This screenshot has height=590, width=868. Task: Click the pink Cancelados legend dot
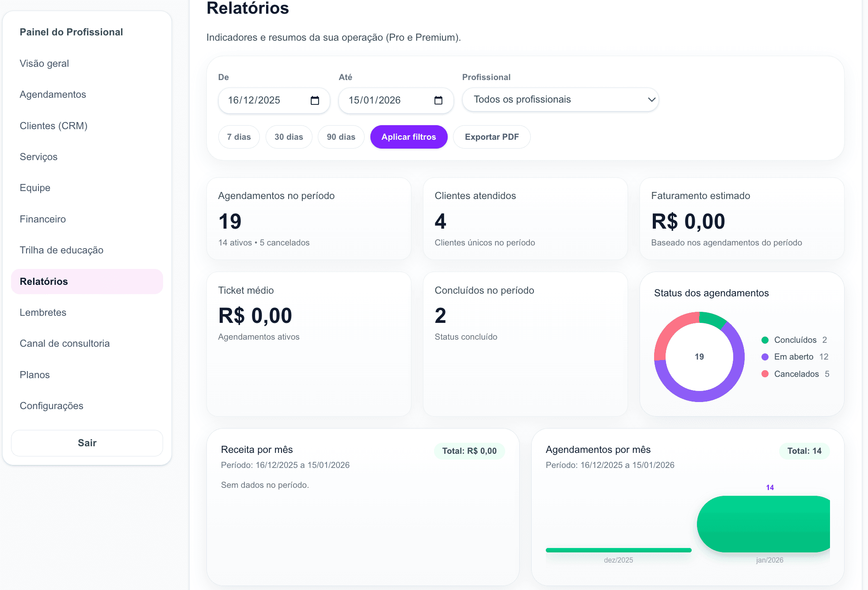pyautogui.click(x=765, y=374)
